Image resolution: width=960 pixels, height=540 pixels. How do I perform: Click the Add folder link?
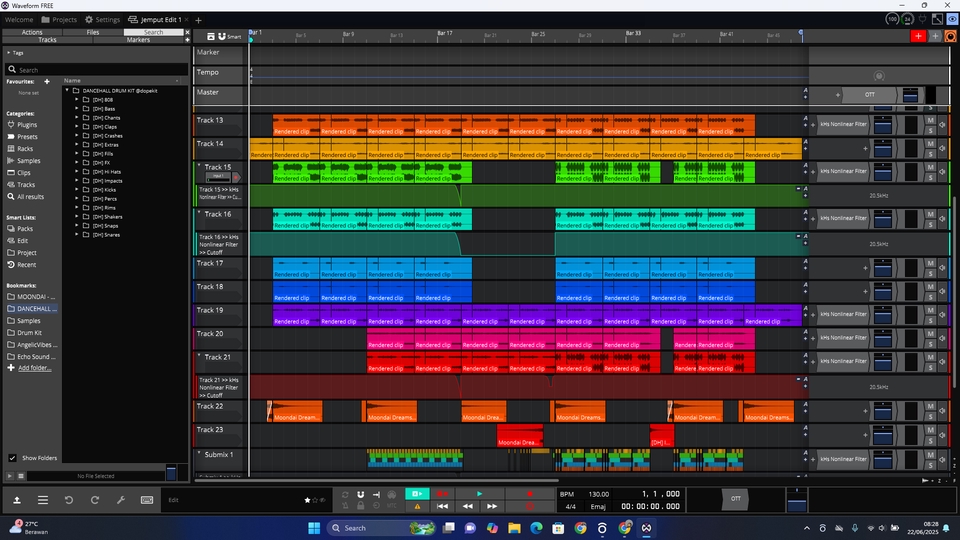click(34, 368)
